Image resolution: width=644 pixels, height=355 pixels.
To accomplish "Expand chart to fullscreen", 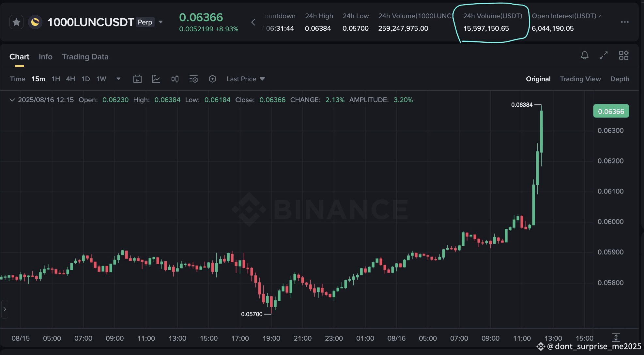I will click(x=604, y=55).
